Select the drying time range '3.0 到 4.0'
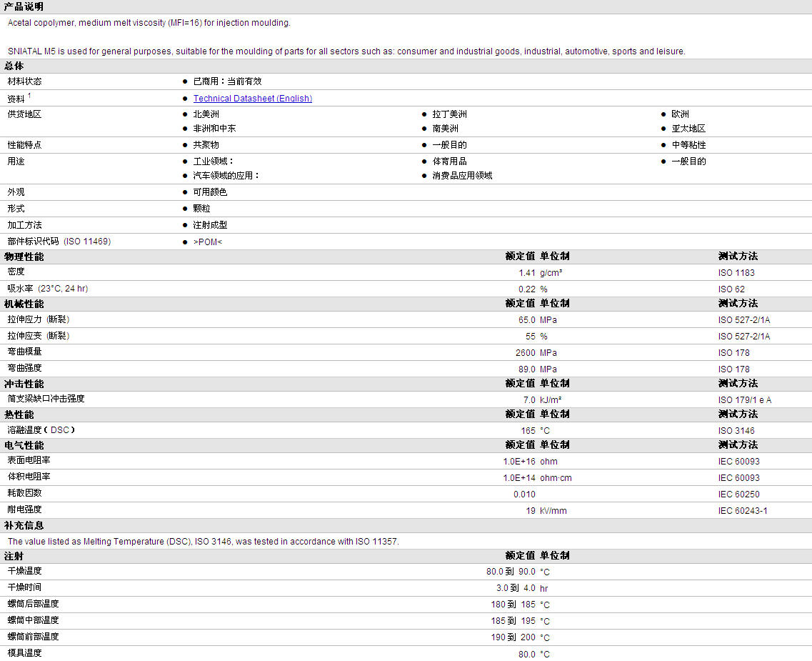This screenshot has width=812, height=661. point(516,589)
